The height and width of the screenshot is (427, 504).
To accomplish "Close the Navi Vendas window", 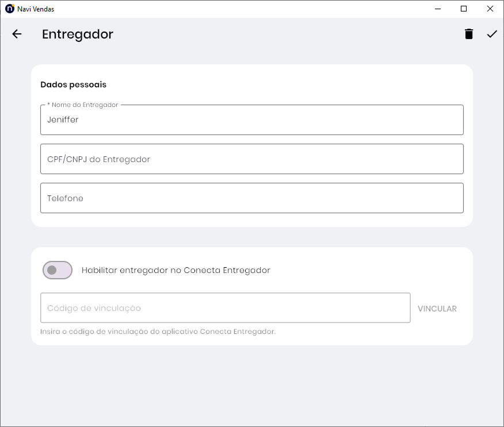I will click(490, 9).
